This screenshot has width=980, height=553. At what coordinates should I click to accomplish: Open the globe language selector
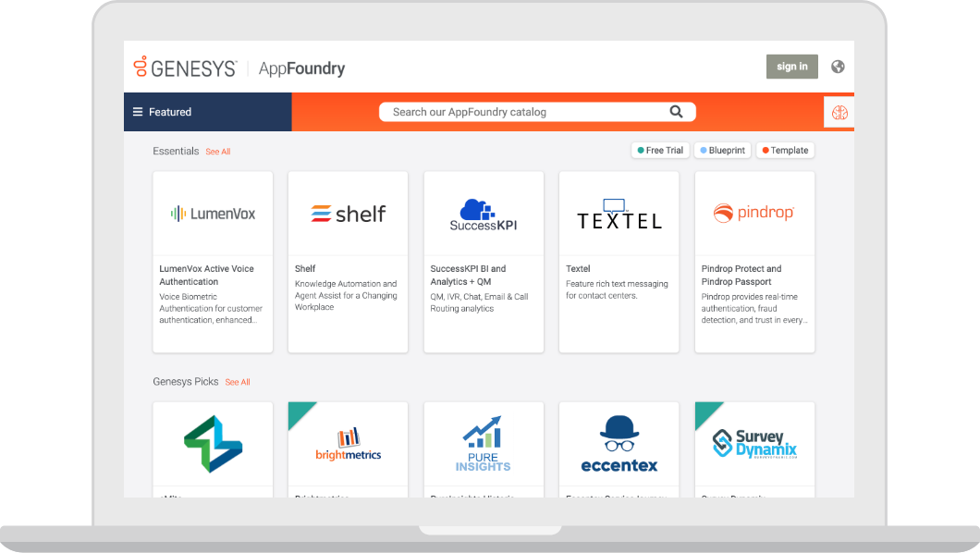[x=838, y=67]
